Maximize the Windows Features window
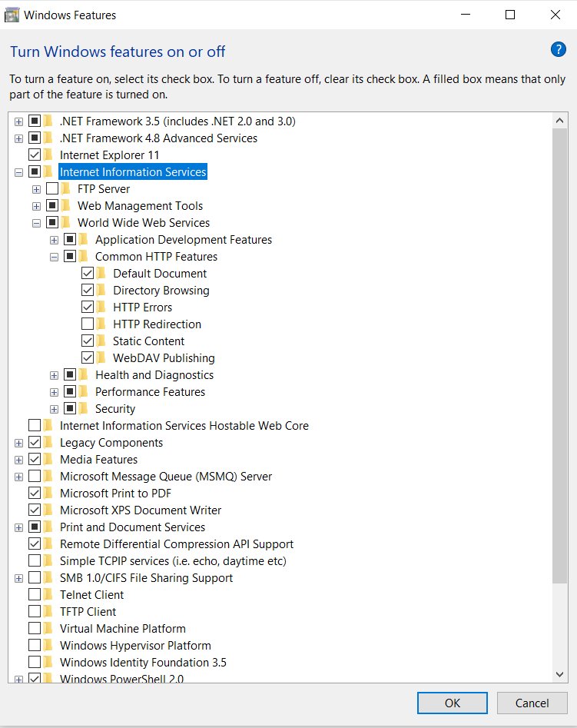577x728 pixels. point(510,15)
